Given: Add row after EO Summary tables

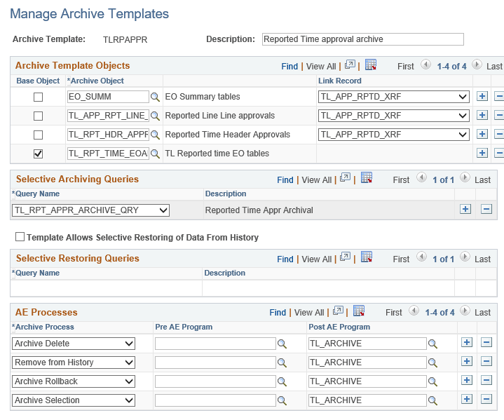Looking at the screenshot, I should coord(482,96).
